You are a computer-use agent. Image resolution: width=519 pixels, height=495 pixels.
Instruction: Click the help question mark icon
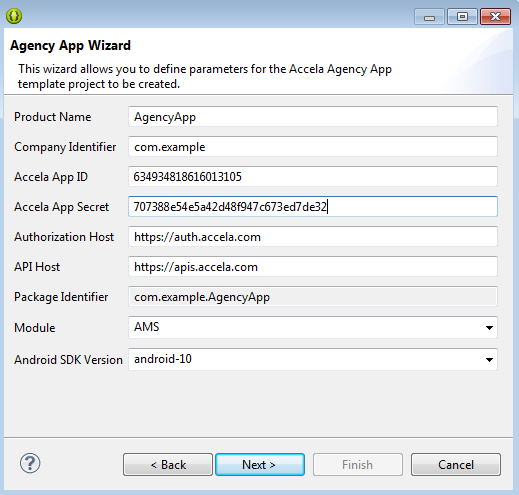(30, 463)
